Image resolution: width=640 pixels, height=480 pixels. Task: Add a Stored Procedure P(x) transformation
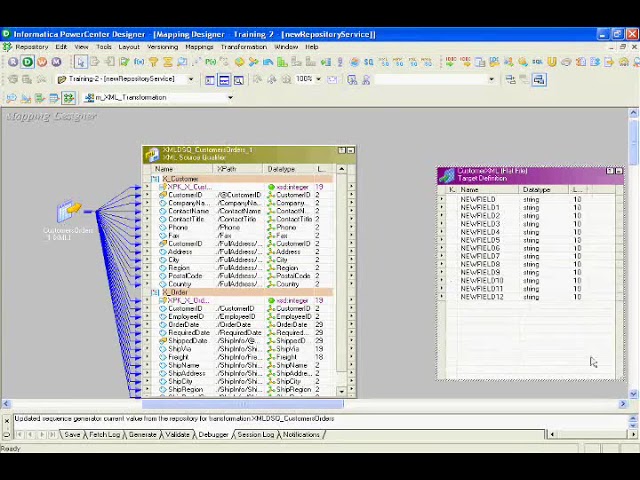211,62
